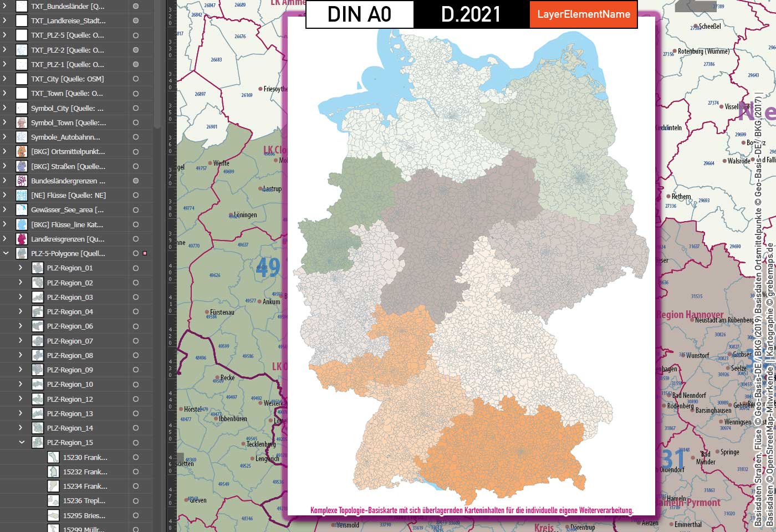
Task: Click the [NE] Flüsse layer thumbnail
Action: point(23,195)
